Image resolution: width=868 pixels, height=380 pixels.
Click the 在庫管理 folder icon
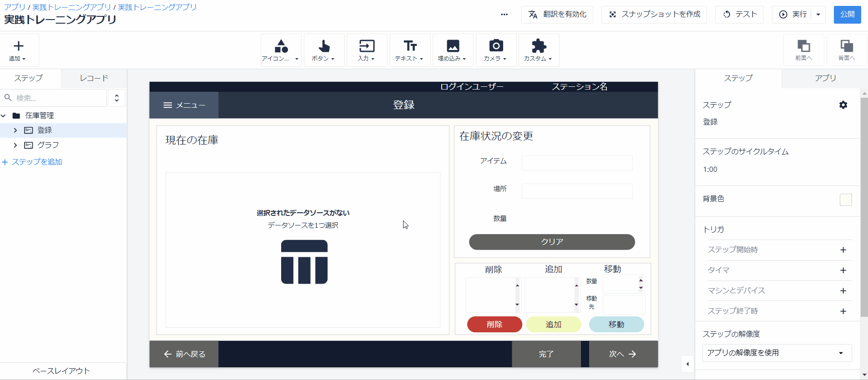pos(16,115)
